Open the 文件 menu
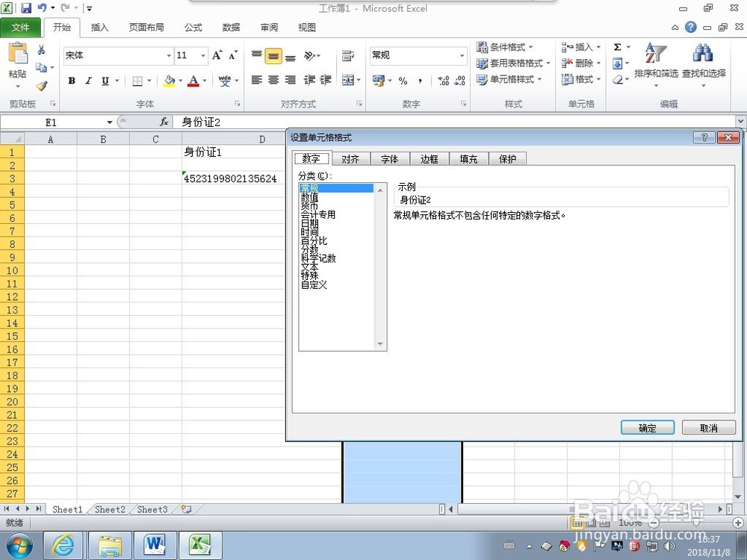 click(x=20, y=28)
